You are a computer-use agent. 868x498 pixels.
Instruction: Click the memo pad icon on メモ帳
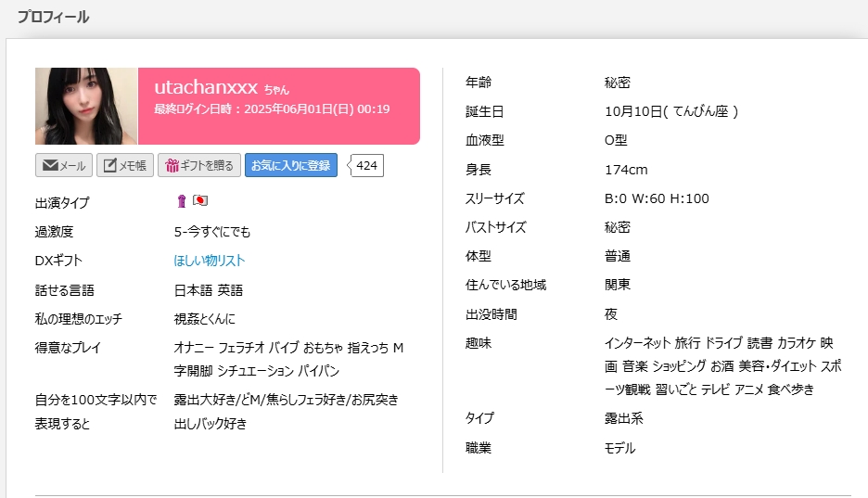(x=109, y=166)
